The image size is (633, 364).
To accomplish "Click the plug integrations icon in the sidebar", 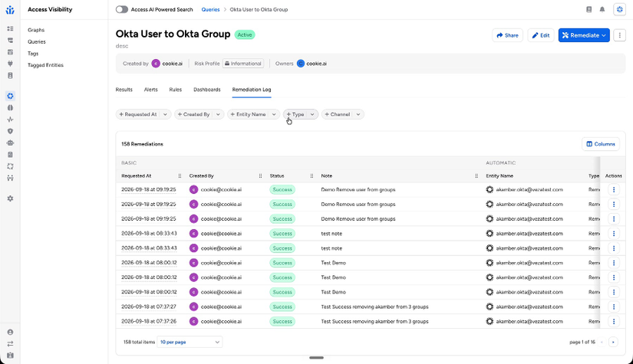I will point(10,64).
